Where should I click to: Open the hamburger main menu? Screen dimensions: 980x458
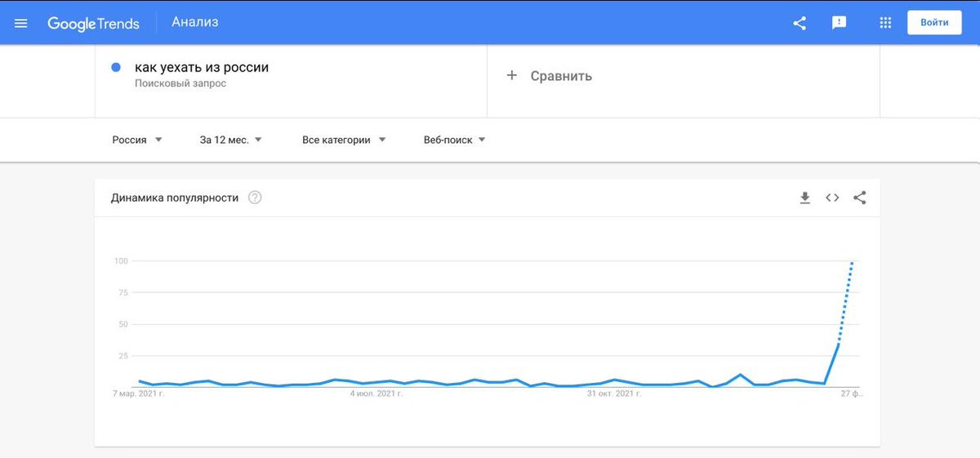pyautogui.click(x=21, y=23)
